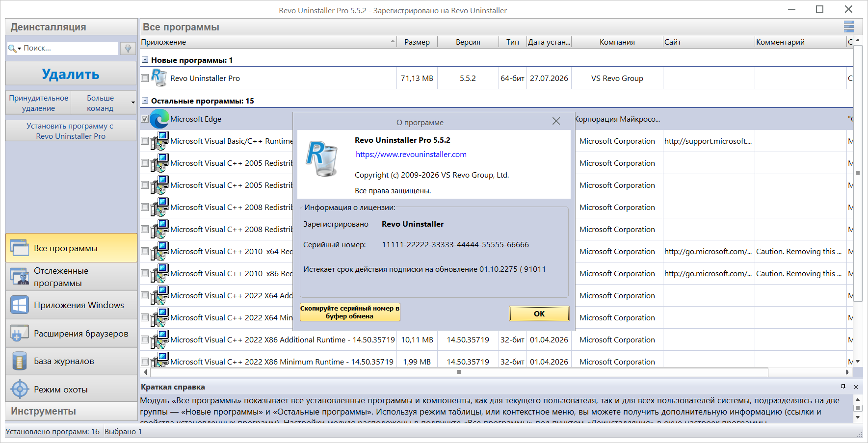Click Установить программу с Revo Uninstaller Pro
868x443 pixels.
[x=71, y=131]
